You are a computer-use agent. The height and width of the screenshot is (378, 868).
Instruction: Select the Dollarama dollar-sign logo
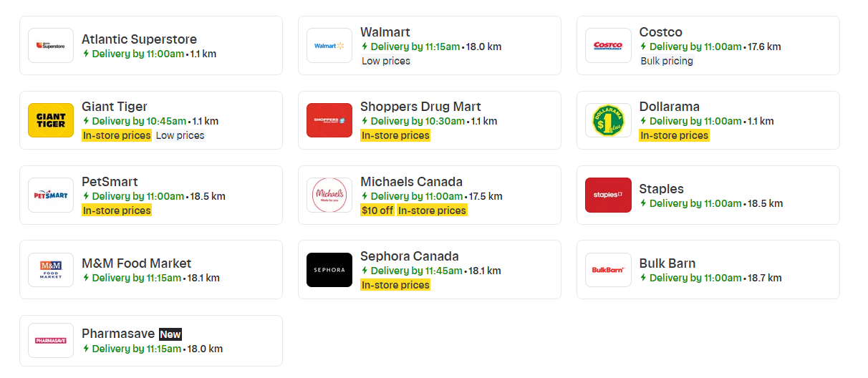click(608, 120)
